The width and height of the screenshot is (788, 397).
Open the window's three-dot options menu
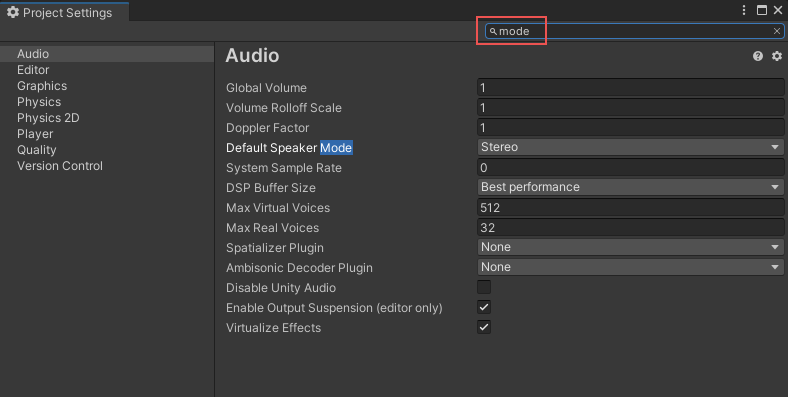744,10
